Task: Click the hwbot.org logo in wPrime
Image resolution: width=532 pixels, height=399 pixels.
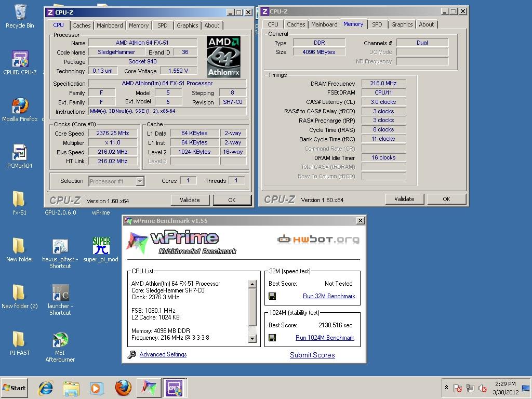Action: (x=318, y=240)
